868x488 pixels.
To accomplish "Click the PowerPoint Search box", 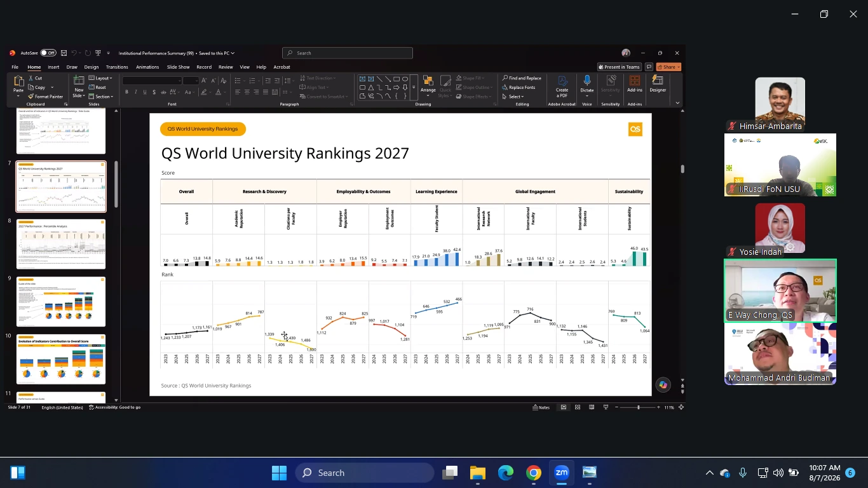I will point(348,53).
